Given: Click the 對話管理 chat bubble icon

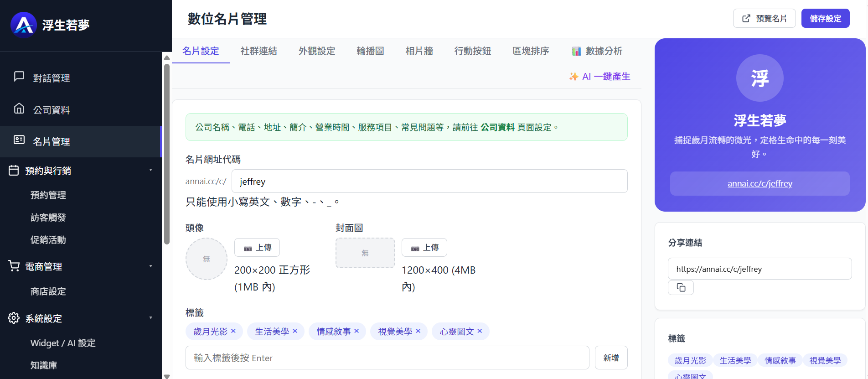Looking at the screenshot, I should point(19,77).
